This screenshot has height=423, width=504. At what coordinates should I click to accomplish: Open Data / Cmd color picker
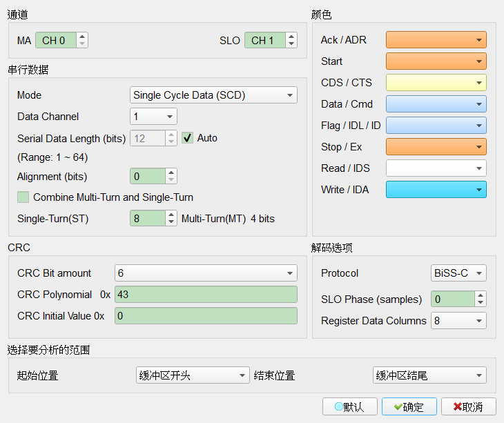click(x=436, y=104)
